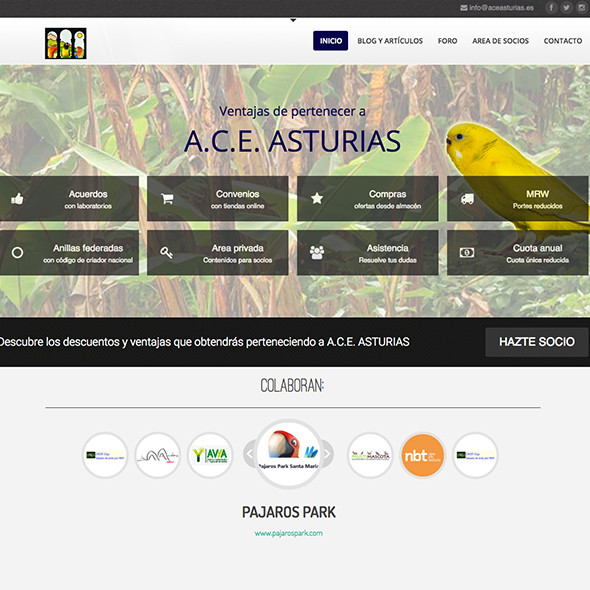Open the Foro menu item

click(x=447, y=41)
